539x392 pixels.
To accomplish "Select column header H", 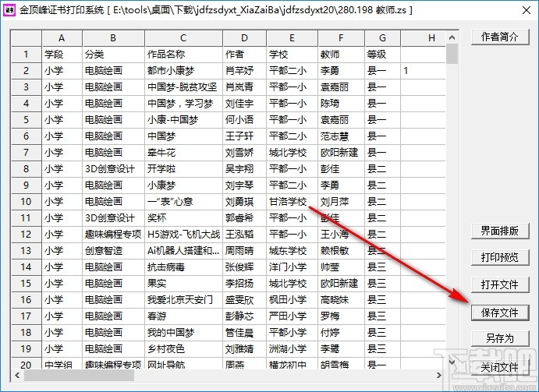I will [x=424, y=38].
